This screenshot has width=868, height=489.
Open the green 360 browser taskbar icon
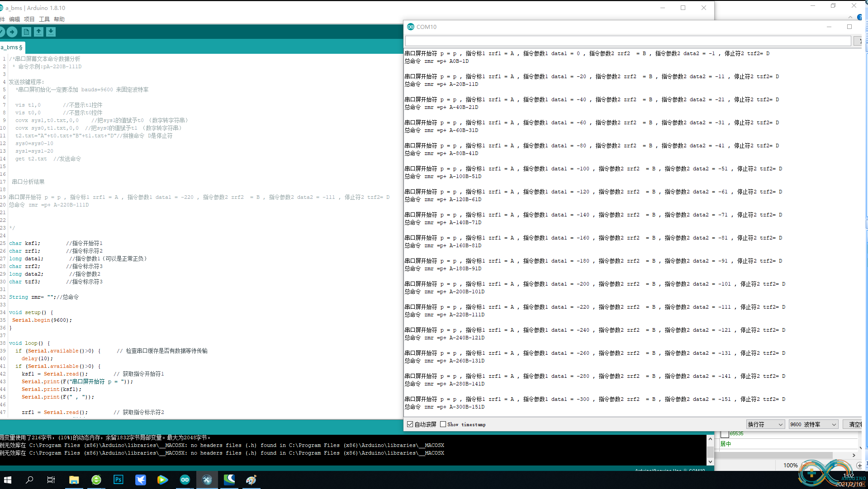[96, 480]
